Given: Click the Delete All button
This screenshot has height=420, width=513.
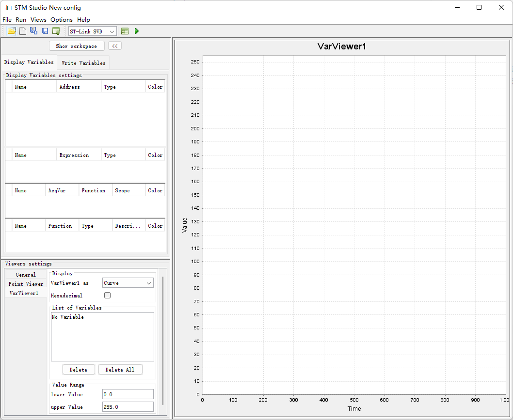Looking at the screenshot, I should pyautogui.click(x=120, y=370).
